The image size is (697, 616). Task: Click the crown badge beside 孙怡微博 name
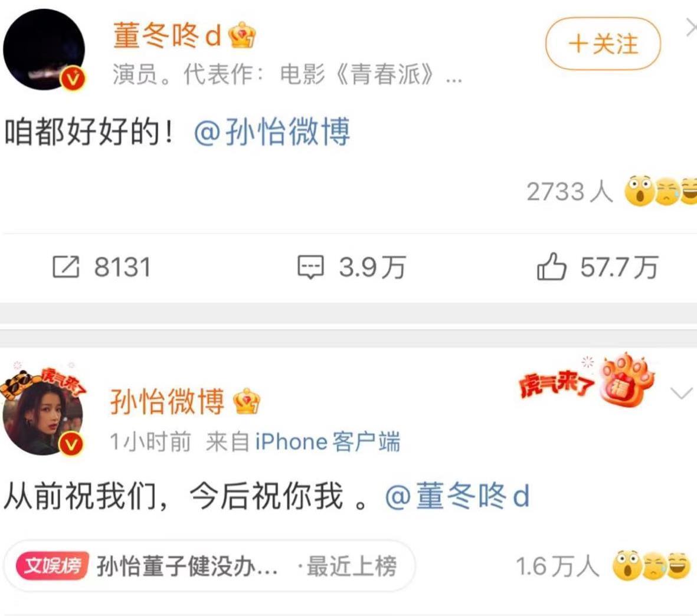pos(246,401)
